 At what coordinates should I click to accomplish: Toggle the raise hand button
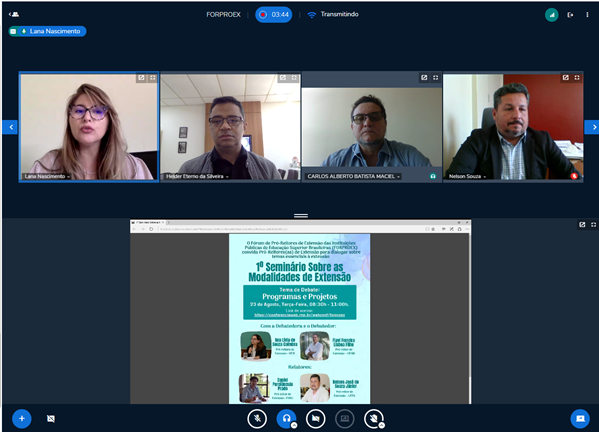coord(374,419)
